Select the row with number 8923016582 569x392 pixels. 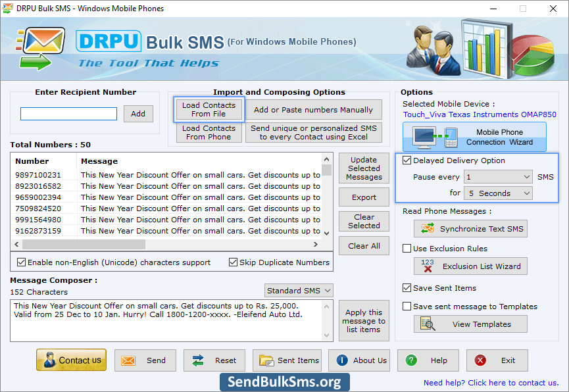[167, 186]
